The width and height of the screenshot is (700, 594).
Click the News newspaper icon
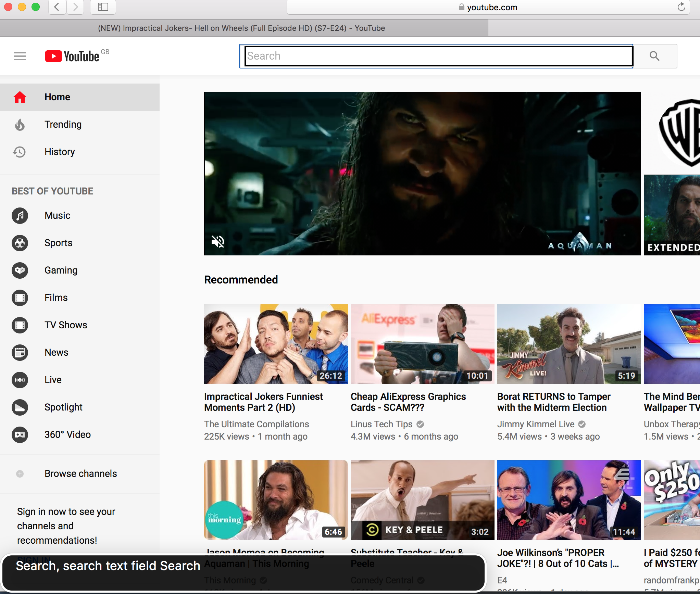(x=20, y=353)
